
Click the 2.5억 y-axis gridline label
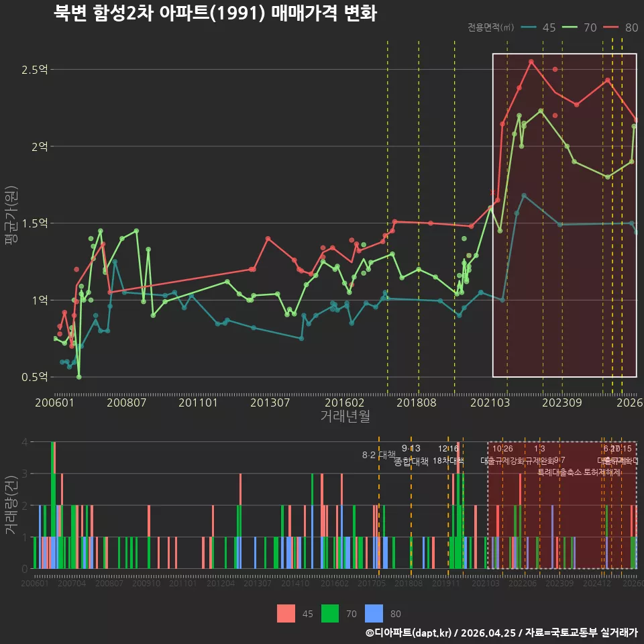pos(35,70)
